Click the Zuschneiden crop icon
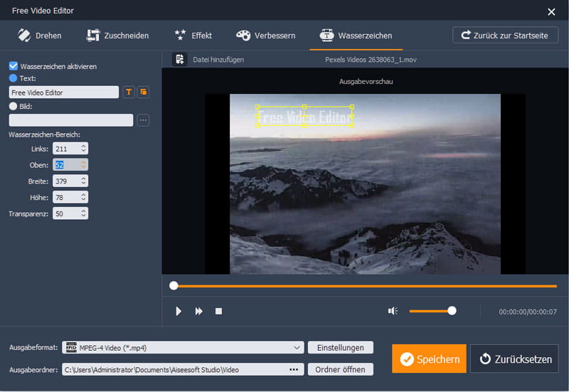This screenshot has width=569, height=392. [x=93, y=36]
